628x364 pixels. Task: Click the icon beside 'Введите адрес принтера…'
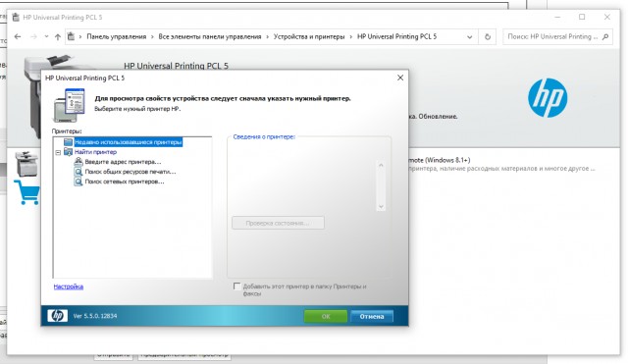[78, 162]
